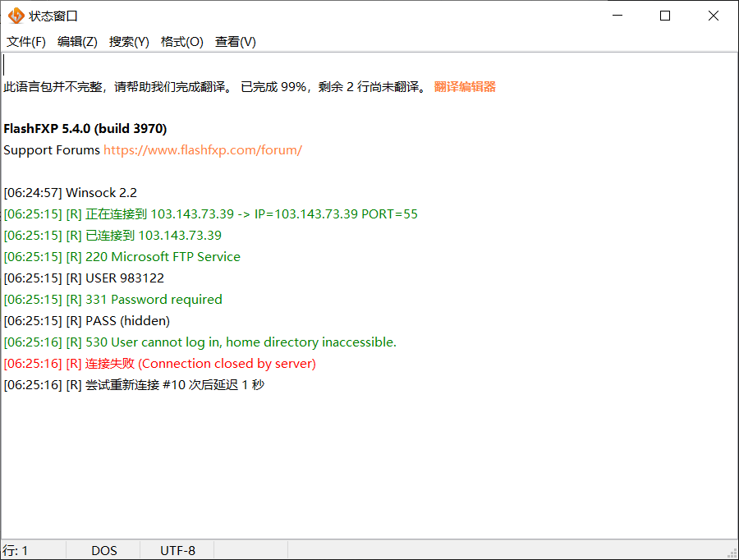Click the resize grip in bottom corner
The width and height of the screenshot is (739, 560).
tap(732, 553)
